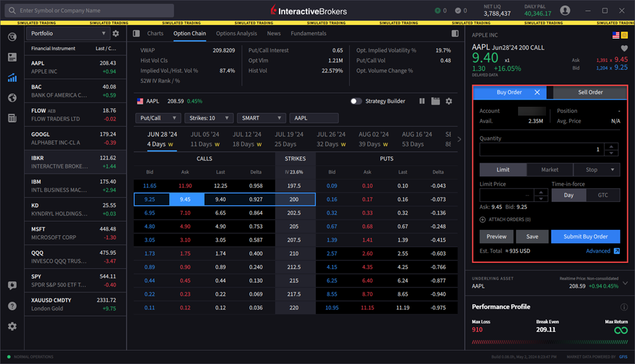Click the Performance Profile risk bar

point(550,342)
